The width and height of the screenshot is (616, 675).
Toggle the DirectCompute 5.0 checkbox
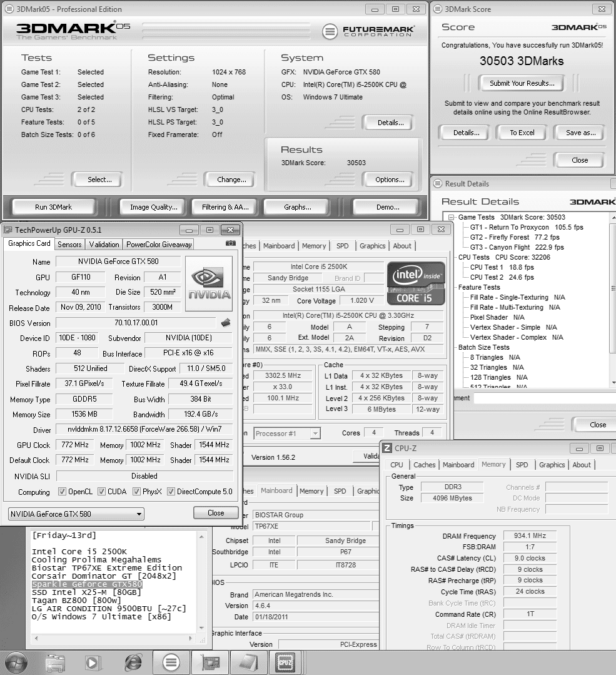point(171,491)
